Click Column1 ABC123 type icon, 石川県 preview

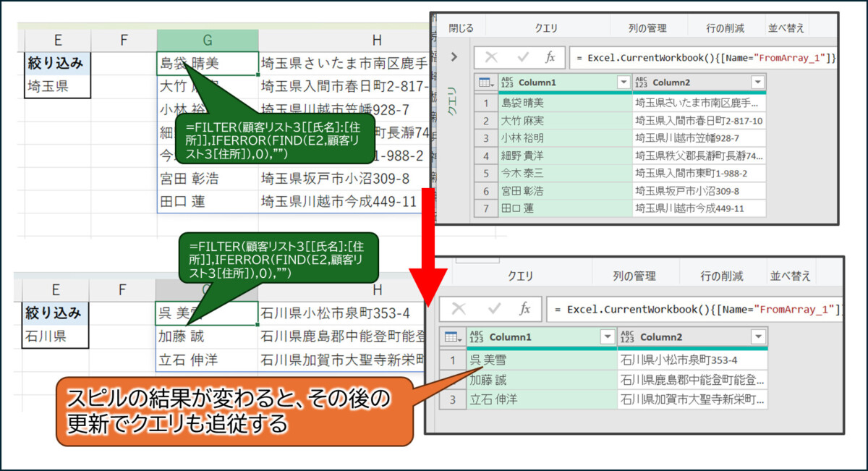(x=477, y=337)
